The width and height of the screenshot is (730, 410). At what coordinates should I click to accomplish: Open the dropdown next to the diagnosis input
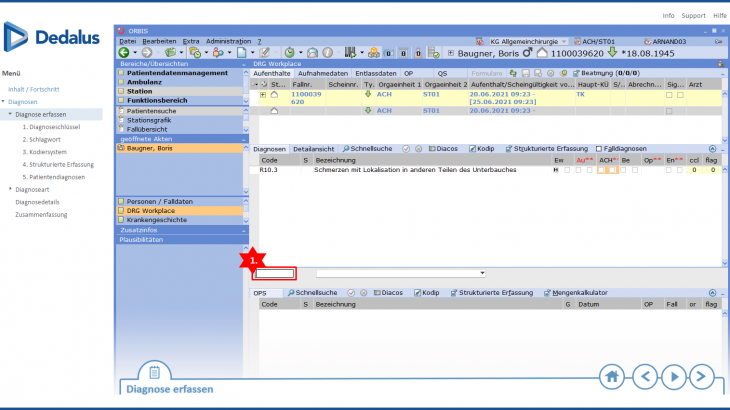pos(482,272)
